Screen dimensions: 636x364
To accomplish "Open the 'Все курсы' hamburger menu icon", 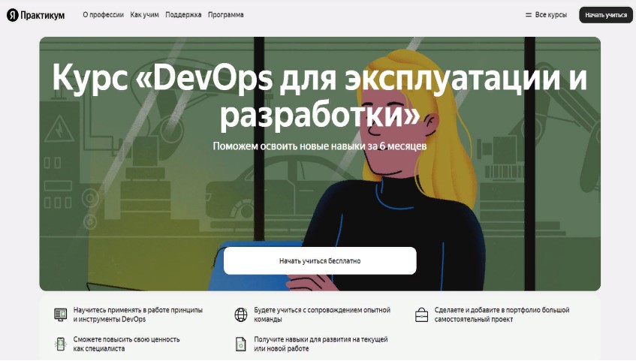I will 529,15.
